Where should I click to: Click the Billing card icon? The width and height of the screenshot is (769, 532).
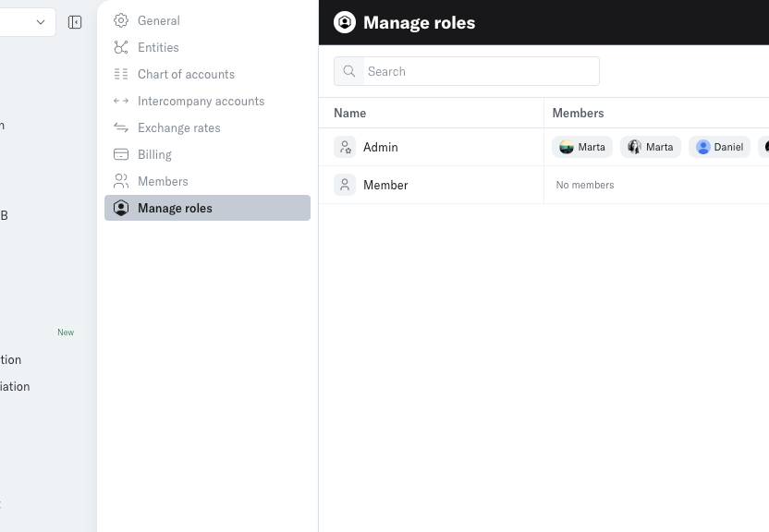[x=121, y=154]
